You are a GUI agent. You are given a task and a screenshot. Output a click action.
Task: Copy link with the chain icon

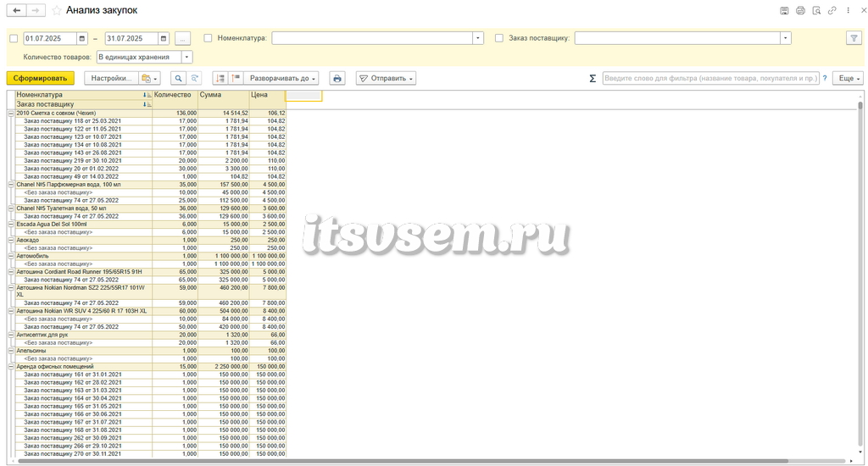[832, 10]
